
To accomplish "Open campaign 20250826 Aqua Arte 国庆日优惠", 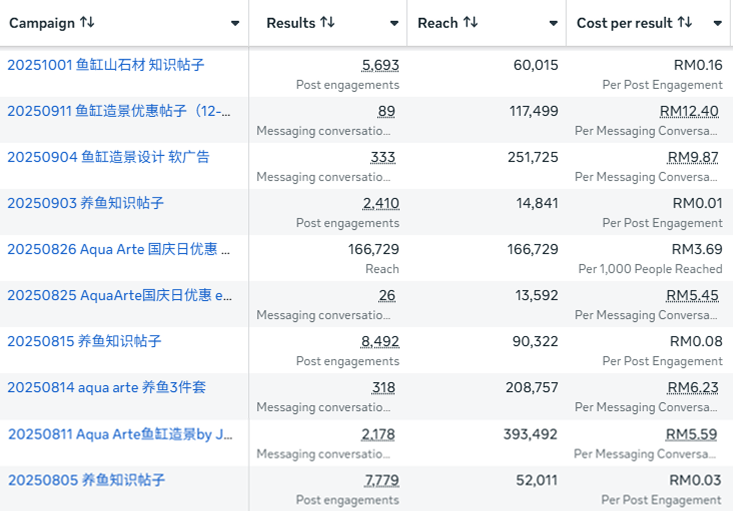I will tap(112, 249).
